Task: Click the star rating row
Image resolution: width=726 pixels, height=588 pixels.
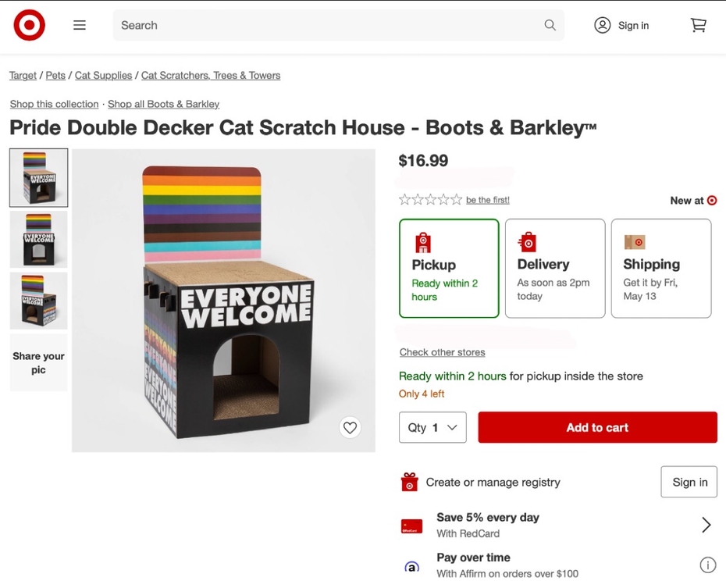Action: 430,200
